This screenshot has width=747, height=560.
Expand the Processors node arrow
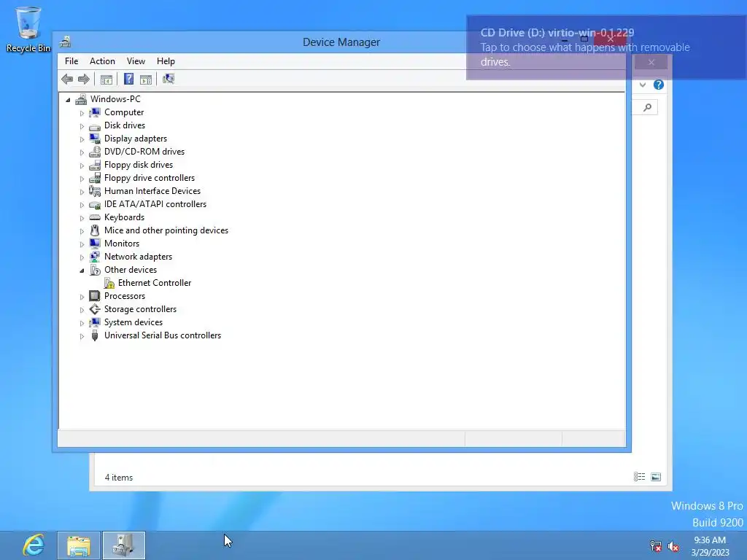pos(82,297)
